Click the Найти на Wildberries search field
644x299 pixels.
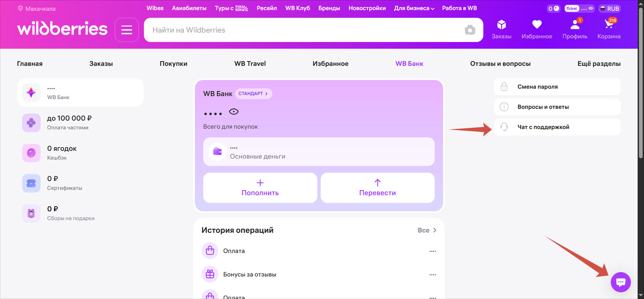point(302,30)
